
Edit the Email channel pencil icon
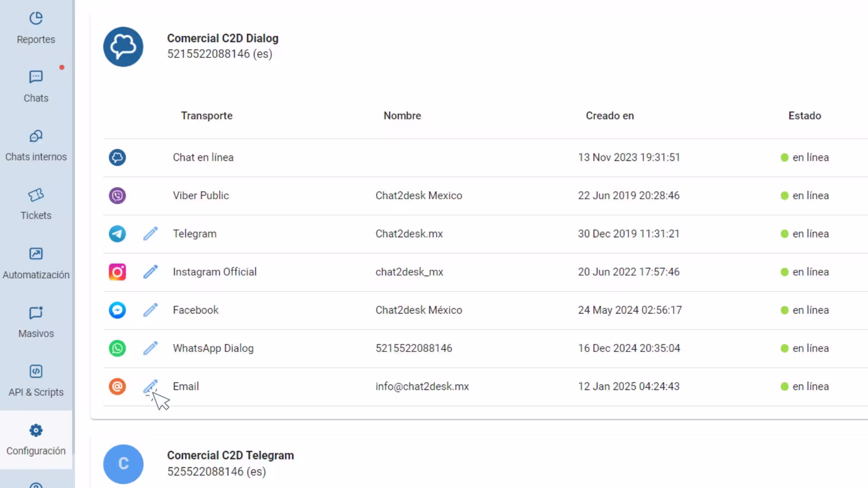point(151,386)
